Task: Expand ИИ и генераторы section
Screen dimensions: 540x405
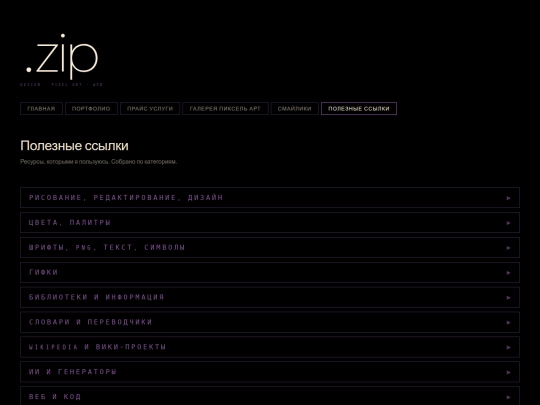Action: tap(270, 372)
